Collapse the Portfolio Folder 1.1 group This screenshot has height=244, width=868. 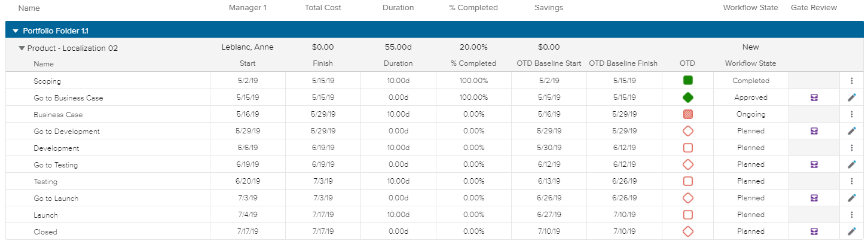tap(16, 30)
